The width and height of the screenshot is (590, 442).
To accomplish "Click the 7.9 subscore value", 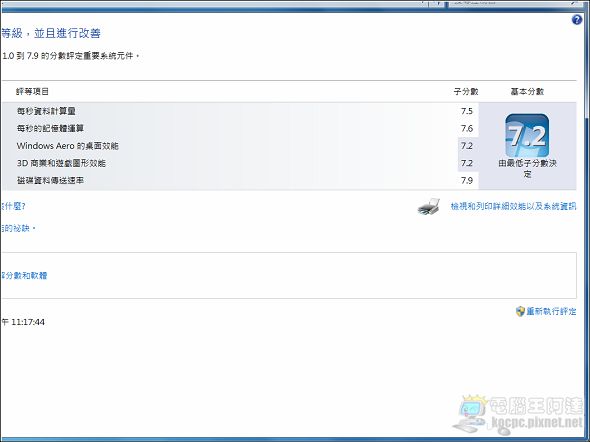I will 467,180.
